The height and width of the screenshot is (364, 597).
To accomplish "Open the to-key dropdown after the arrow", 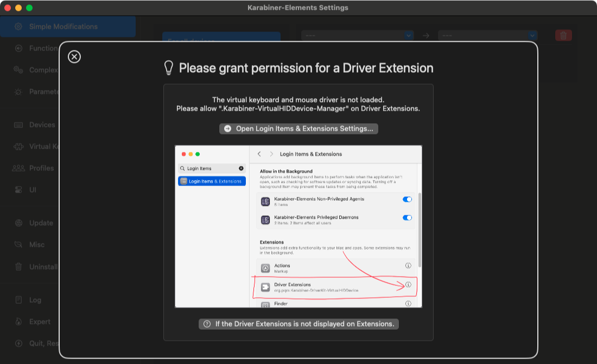I will pyautogui.click(x=488, y=35).
